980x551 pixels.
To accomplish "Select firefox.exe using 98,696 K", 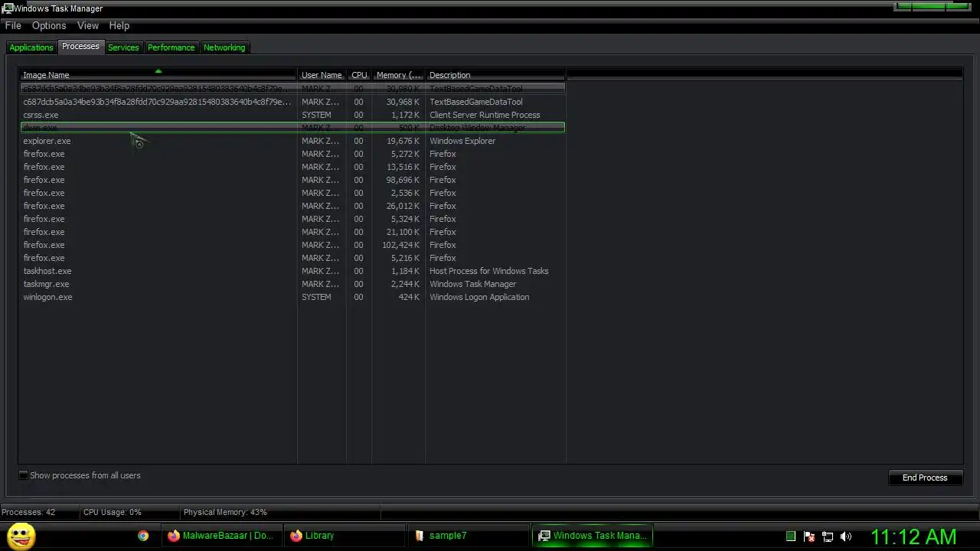I will 292,180.
